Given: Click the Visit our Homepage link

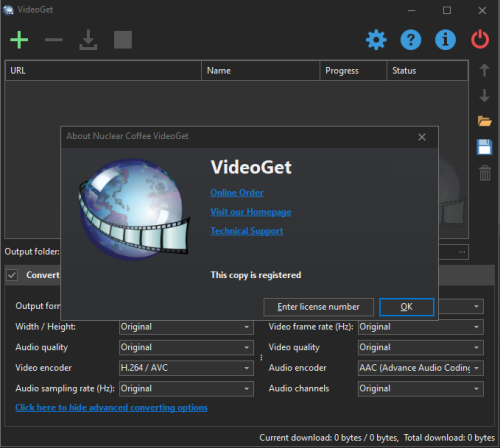Looking at the screenshot, I should [251, 212].
